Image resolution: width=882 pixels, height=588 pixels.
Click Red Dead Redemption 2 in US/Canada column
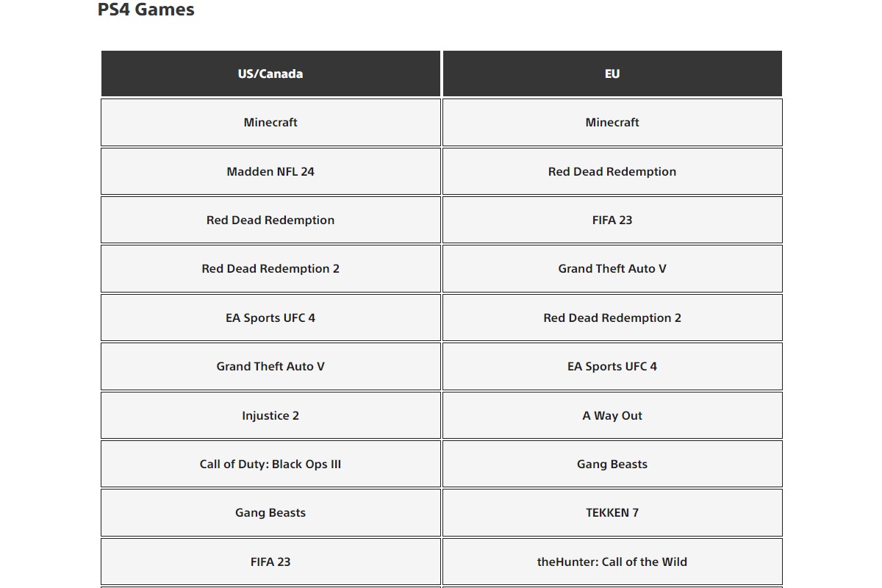coord(270,269)
